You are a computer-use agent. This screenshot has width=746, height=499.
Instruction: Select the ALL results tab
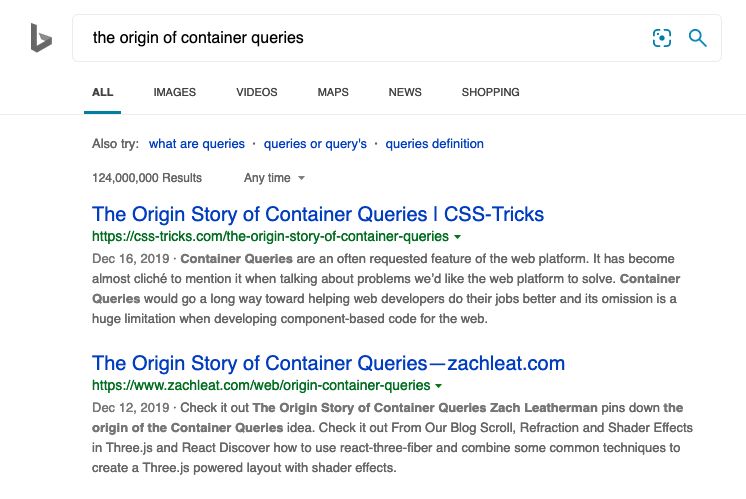(102, 92)
